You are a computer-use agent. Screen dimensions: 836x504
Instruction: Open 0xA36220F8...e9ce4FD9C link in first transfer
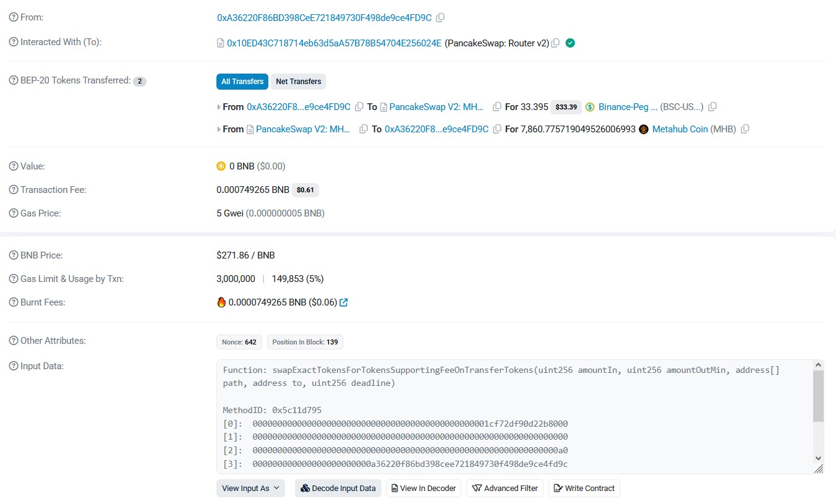coord(299,107)
